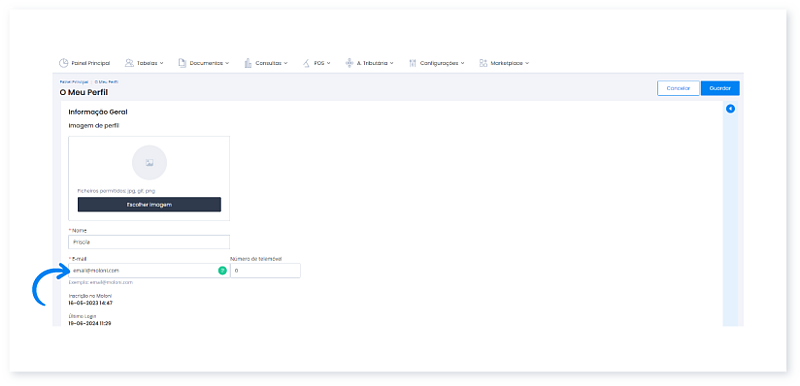Click the POS icon in the menu

click(x=306, y=63)
